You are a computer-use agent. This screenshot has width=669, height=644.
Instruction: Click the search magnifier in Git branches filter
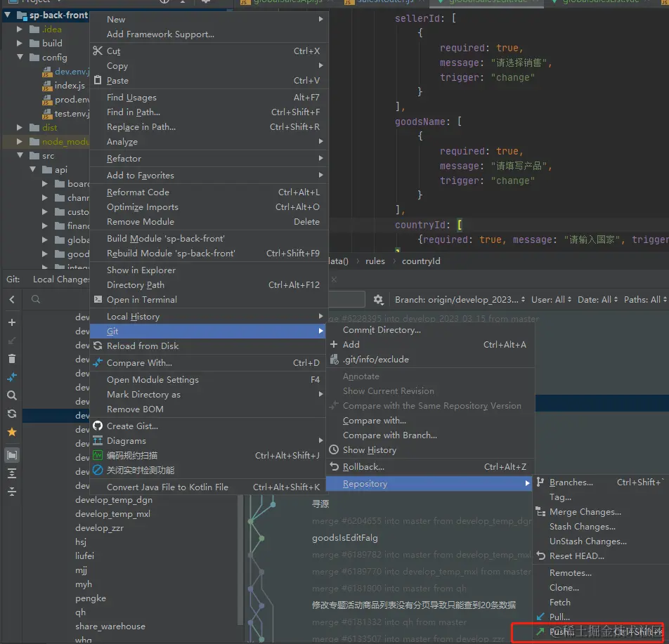click(36, 299)
